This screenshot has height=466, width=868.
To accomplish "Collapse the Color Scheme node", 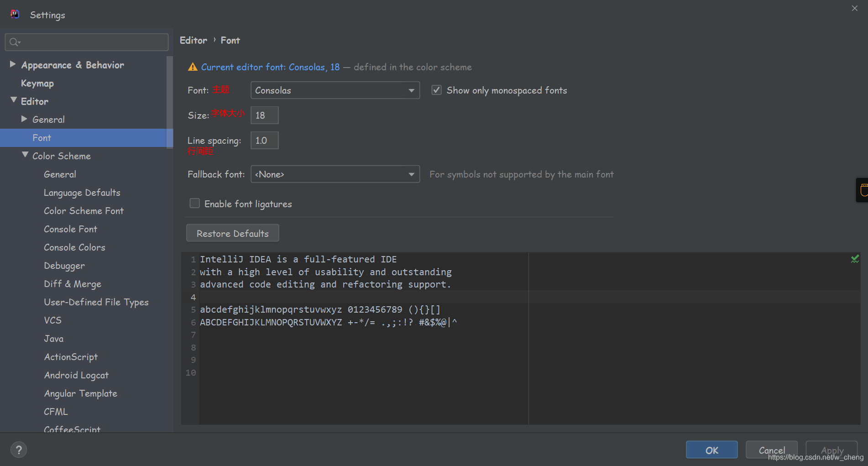I will point(25,155).
